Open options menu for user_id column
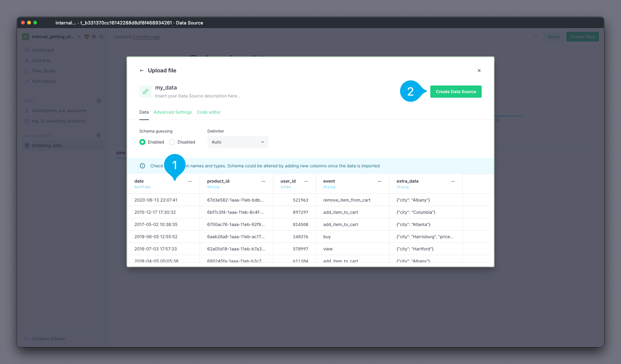 [x=306, y=181]
